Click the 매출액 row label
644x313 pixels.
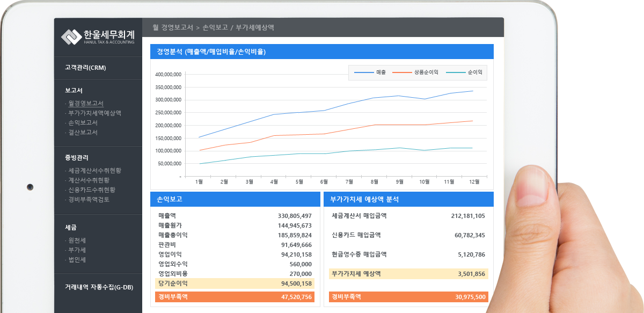(167, 216)
